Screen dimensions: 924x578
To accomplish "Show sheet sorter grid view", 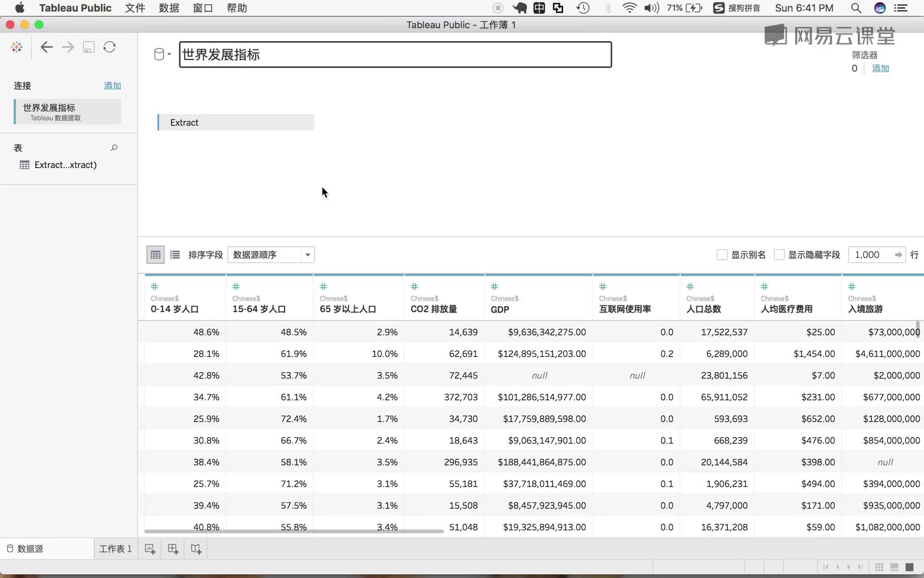I will pos(879,567).
